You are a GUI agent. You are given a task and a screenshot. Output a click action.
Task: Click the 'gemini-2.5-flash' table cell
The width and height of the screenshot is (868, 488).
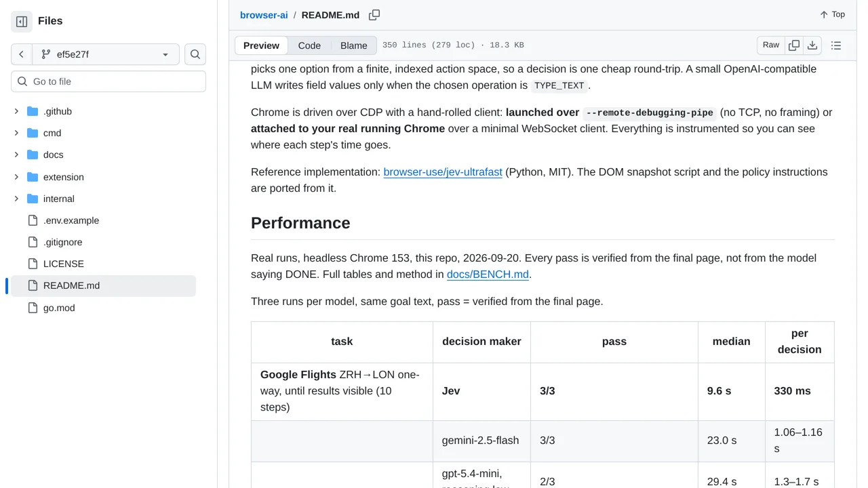click(480, 440)
